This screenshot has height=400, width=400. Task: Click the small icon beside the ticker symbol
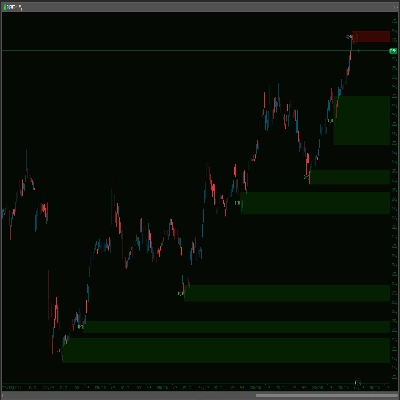click(x=20, y=7)
